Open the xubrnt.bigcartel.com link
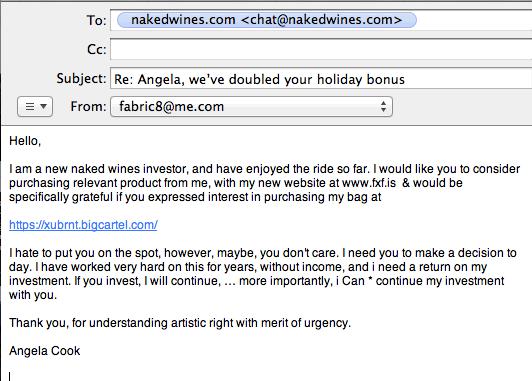Image resolution: width=532 pixels, height=381 pixels. coord(83,225)
